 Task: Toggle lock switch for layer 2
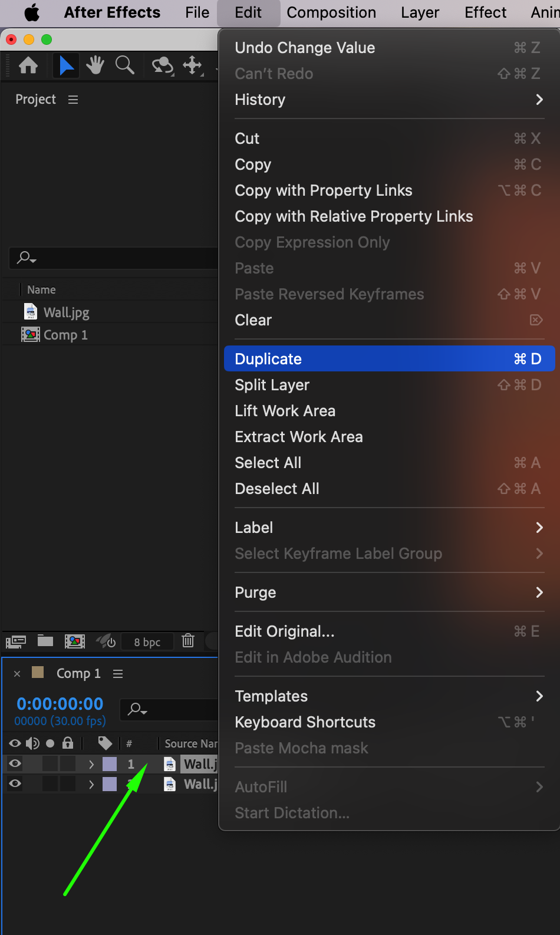click(x=68, y=784)
